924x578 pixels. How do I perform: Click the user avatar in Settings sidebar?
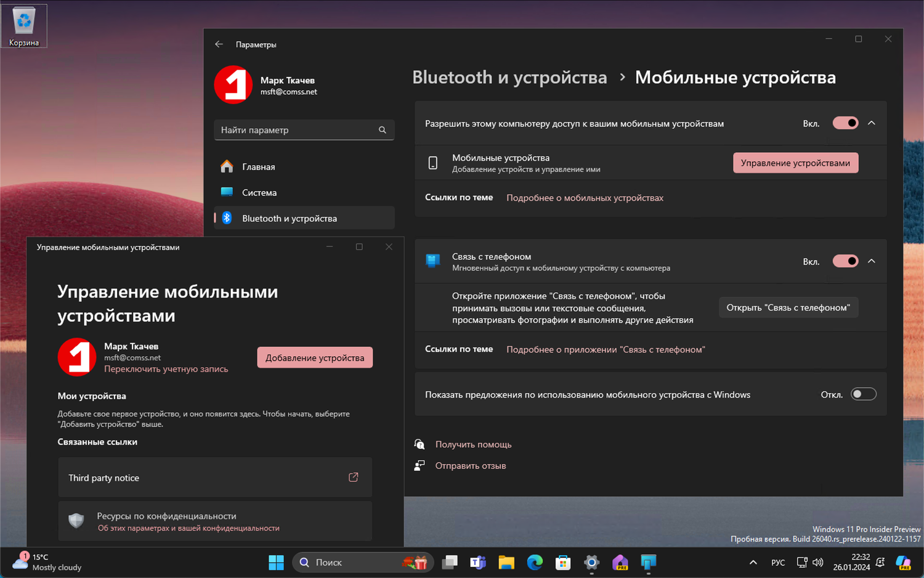click(x=233, y=85)
